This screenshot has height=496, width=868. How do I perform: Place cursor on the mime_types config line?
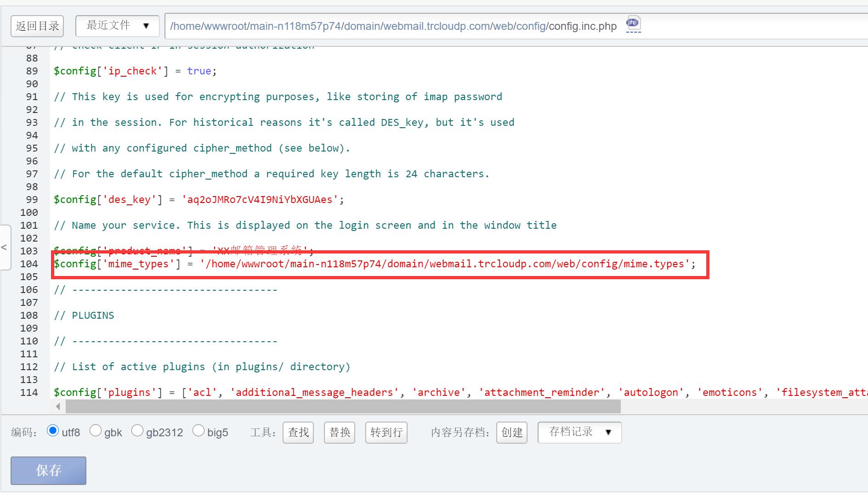374,264
